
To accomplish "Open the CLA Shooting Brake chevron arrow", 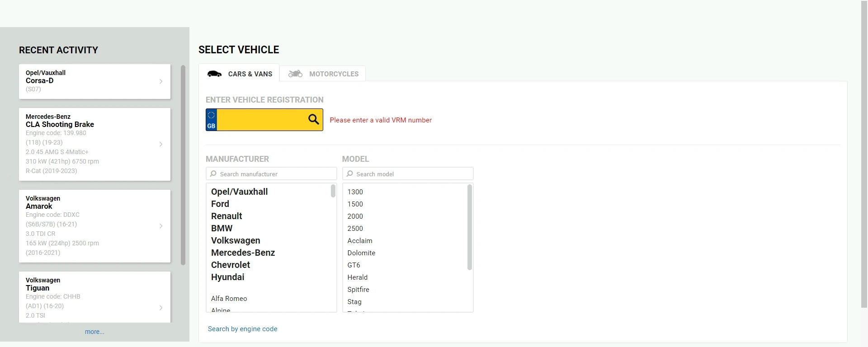I will tap(161, 144).
